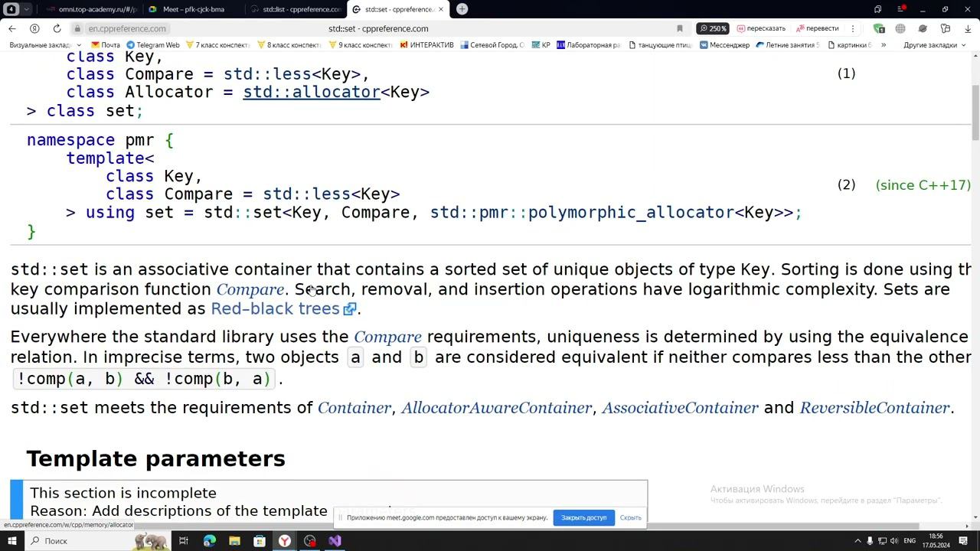Show more bookmarks with the overflow chevron
The width and height of the screenshot is (980, 551).
click(884, 45)
